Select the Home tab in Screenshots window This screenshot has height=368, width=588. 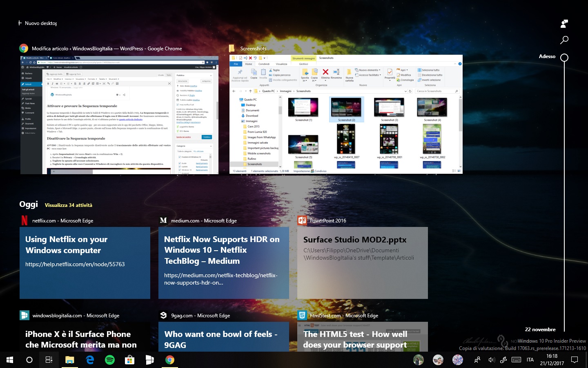[249, 64]
